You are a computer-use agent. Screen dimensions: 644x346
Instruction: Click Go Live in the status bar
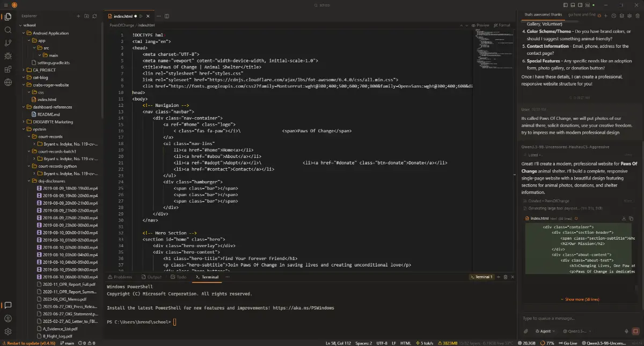[x=568, y=343]
